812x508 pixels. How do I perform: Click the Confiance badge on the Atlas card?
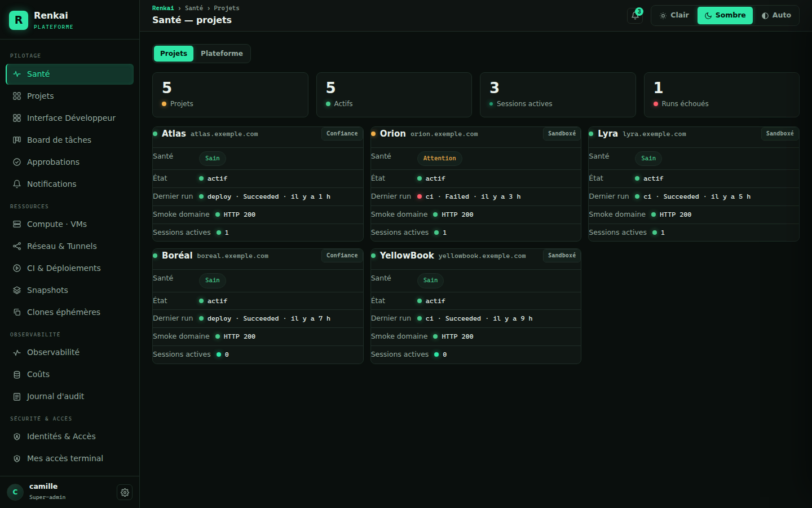pyautogui.click(x=342, y=134)
